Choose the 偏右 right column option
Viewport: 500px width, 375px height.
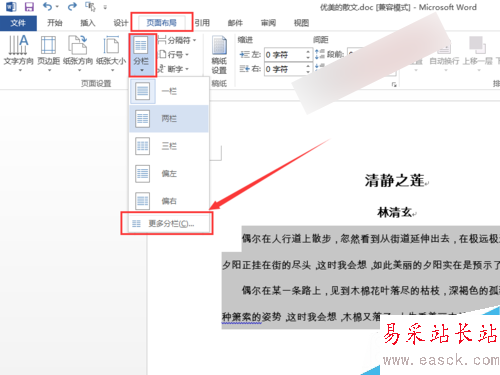coord(169,201)
